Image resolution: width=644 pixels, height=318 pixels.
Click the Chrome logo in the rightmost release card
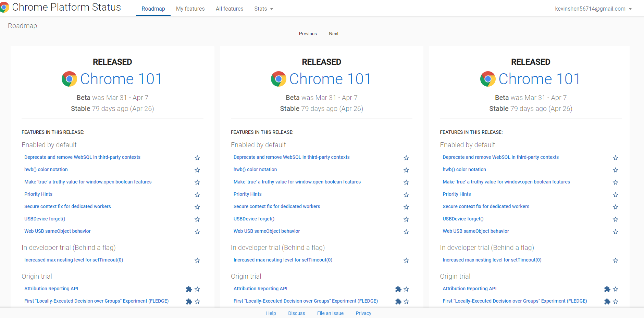click(x=488, y=79)
